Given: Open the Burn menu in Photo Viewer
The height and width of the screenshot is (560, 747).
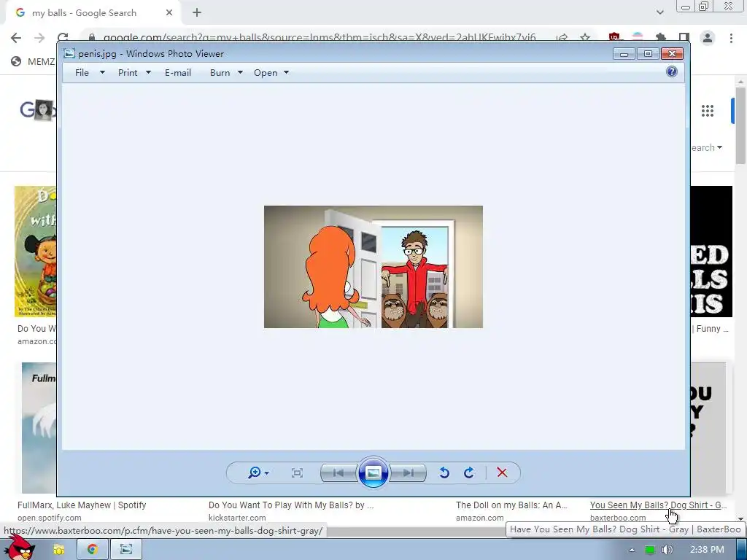Looking at the screenshot, I should click(220, 72).
